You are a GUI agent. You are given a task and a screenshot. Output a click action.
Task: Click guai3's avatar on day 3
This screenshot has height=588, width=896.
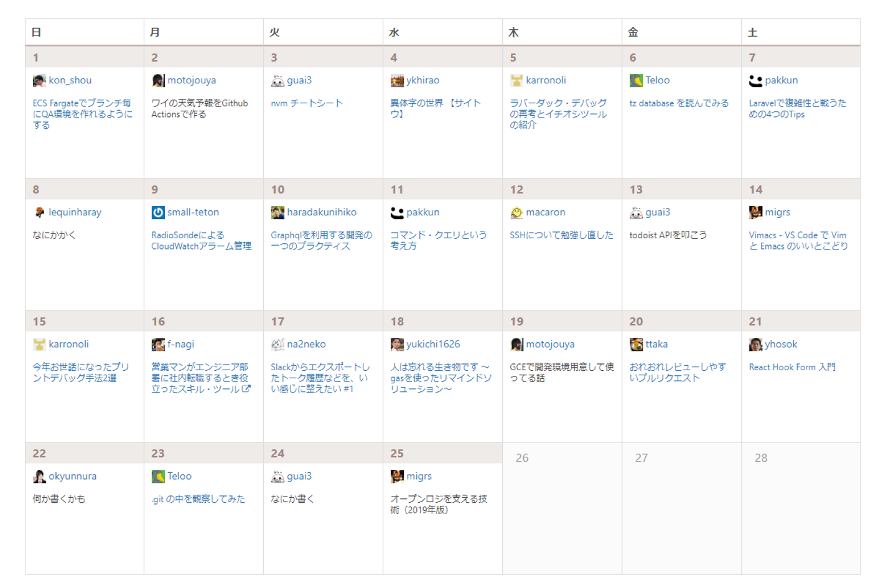(278, 81)
